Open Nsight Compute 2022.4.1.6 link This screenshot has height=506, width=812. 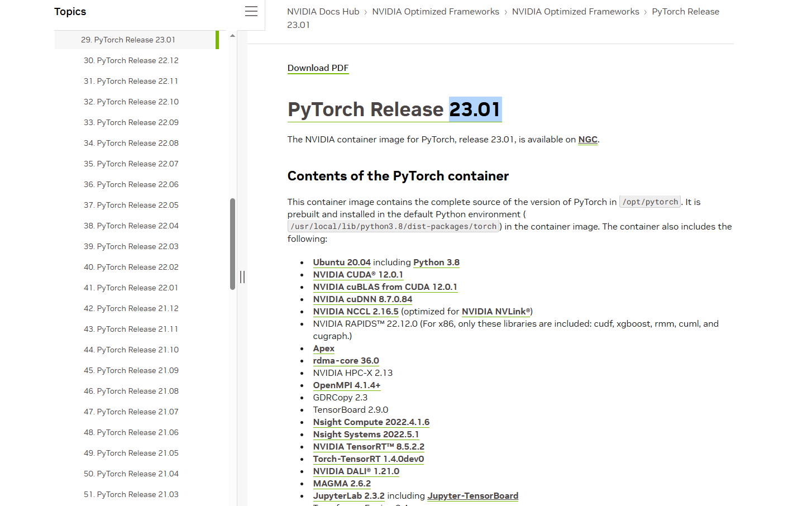click(371, 422)
